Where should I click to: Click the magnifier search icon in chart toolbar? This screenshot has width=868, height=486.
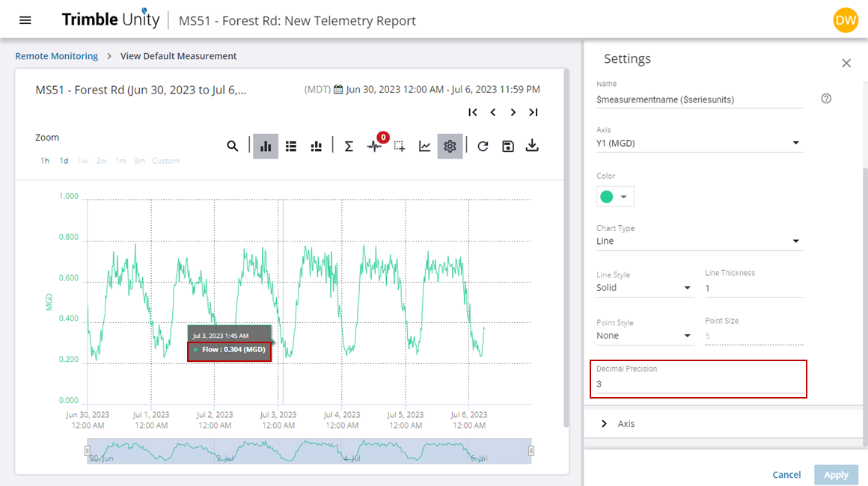(x=233, y=147)
